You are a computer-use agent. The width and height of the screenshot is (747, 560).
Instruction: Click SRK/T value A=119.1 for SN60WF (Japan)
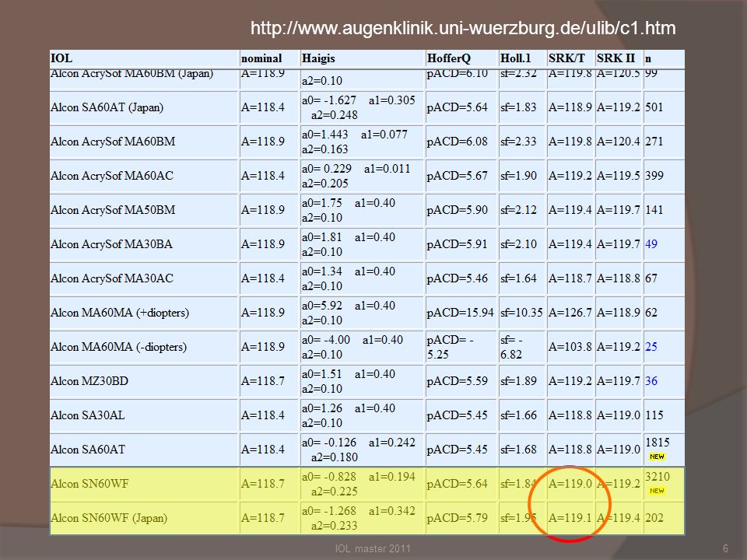coord(570,518)
